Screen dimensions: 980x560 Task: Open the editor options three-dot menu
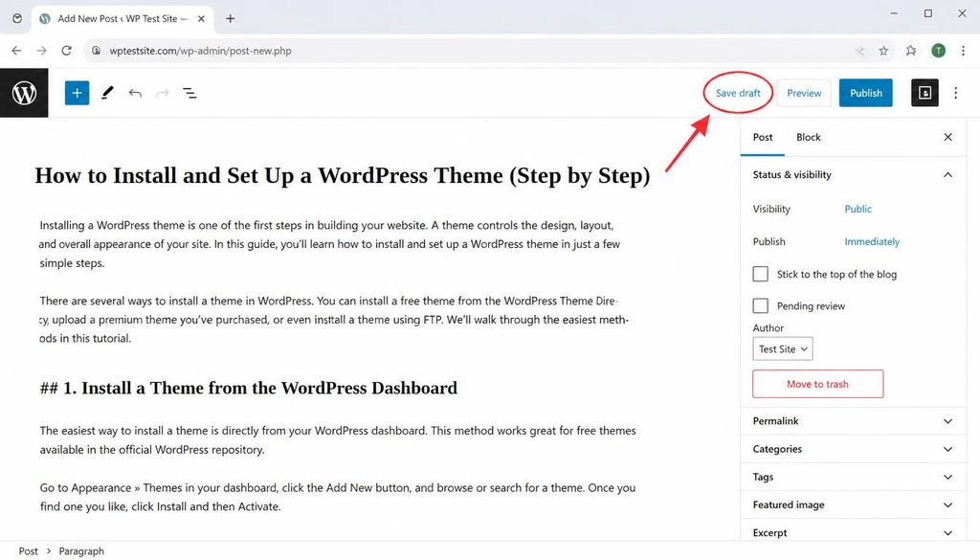(x=956, y=93)
